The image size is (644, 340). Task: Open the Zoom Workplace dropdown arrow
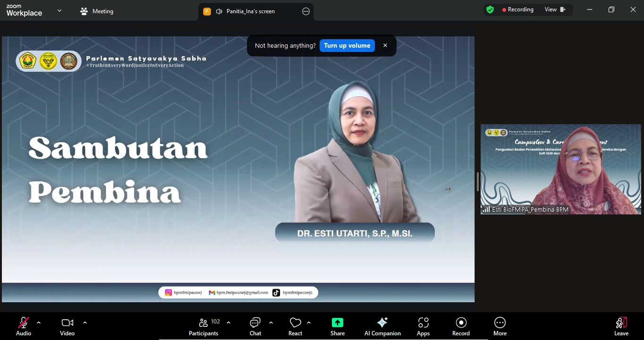coord(59,10)
